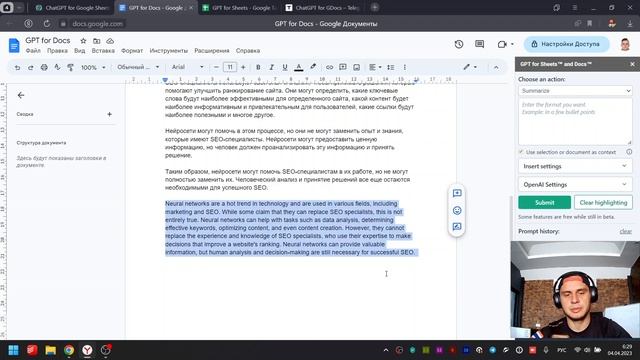Click the Redo icon in the toolbar

31,67
